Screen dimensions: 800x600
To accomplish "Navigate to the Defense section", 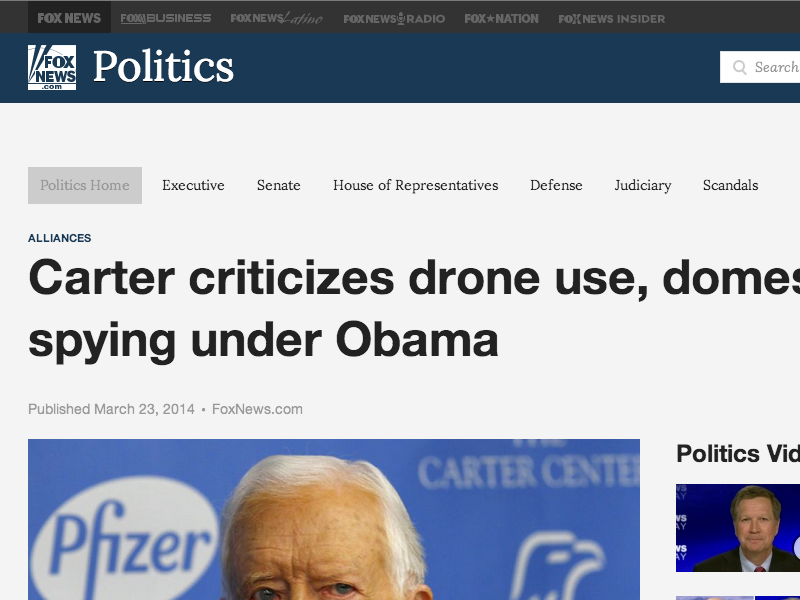I will (556, 185).
